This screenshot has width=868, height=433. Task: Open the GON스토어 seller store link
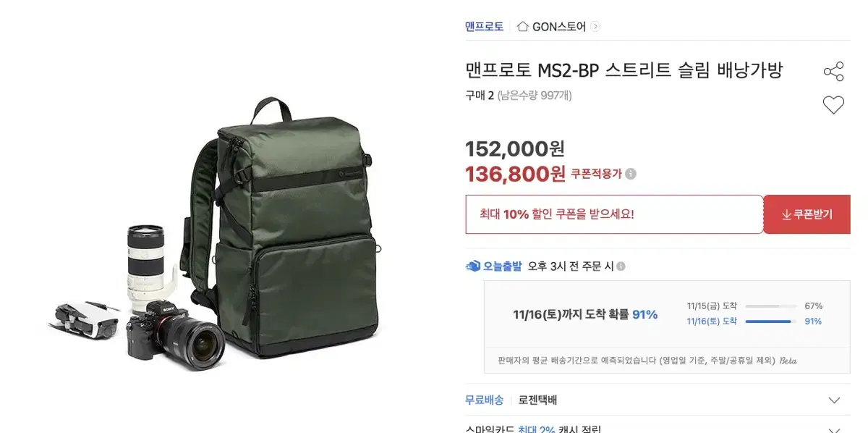pyautogui.click(x=559, y=27)
